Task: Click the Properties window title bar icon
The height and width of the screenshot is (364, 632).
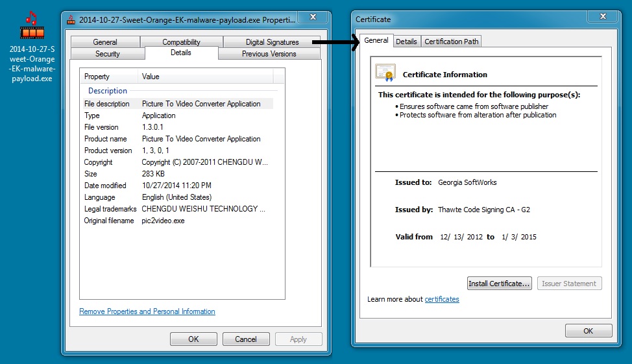Action: coord(71,19)
